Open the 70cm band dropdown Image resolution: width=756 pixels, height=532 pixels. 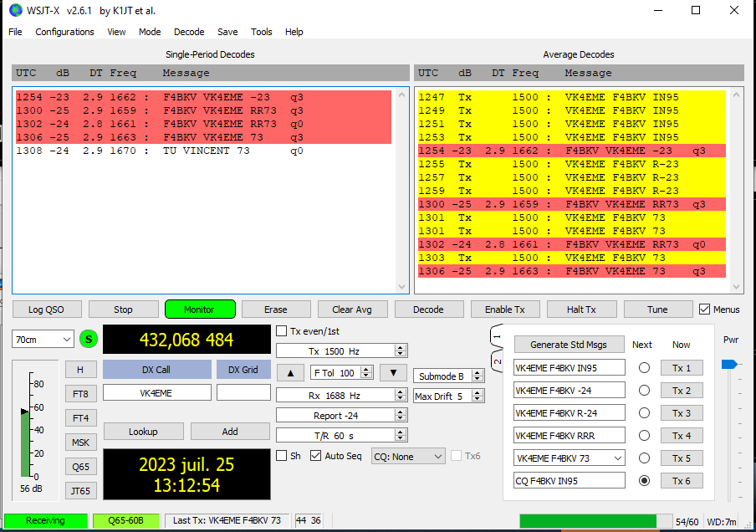pos(43,340)
